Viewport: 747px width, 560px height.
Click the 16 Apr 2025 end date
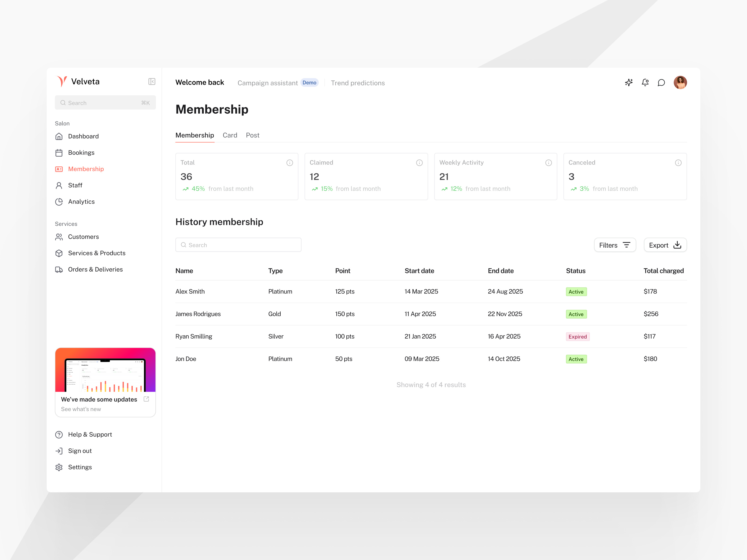pos(504,336)
